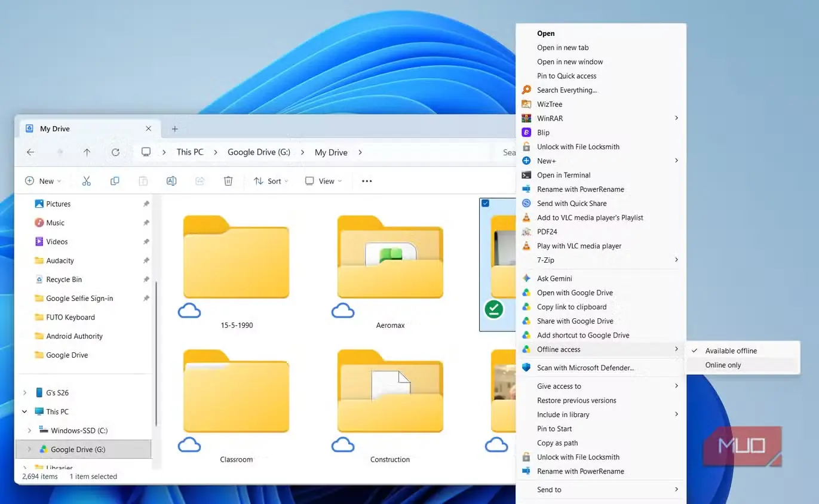Image resolution: width=819 pixels, height=504 pixels.
Task: Toggle pin for Pictures in Quick access
Action: pyautogui.click(x=146, y=204)
